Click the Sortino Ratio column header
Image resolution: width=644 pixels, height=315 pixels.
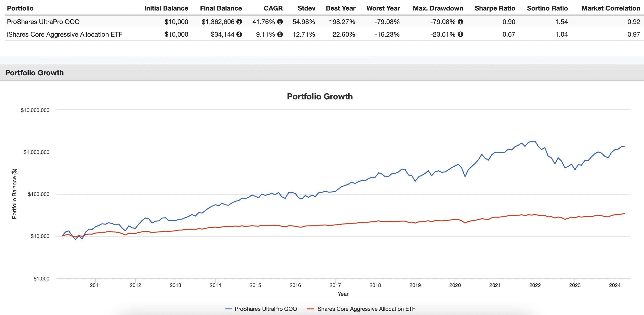coord(547,8)
